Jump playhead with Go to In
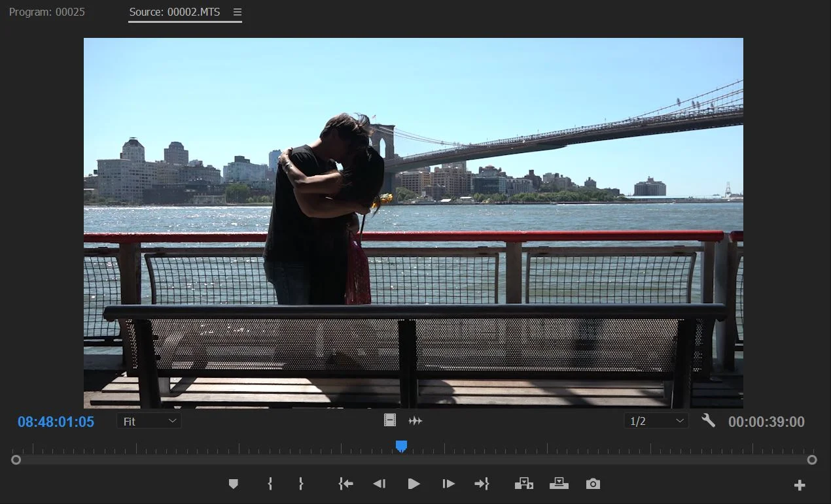The width and height of the screenshot is (831, 504). [x=345, y=484]
